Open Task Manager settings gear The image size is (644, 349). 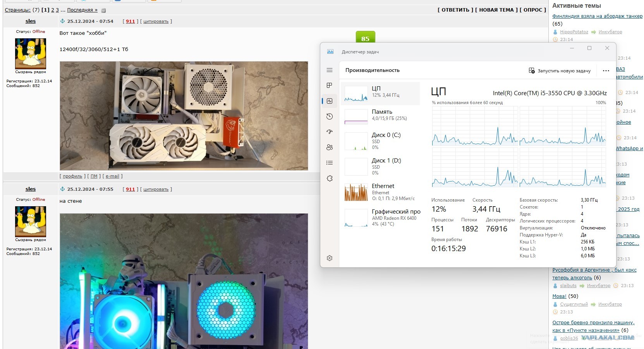click(330, 258)
